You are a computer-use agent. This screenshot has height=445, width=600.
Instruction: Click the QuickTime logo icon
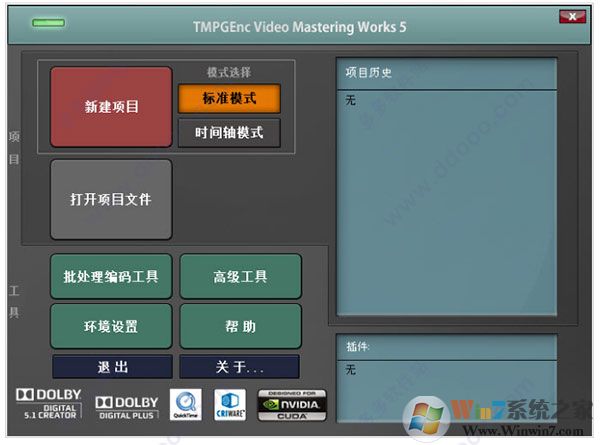coord(186,405)
